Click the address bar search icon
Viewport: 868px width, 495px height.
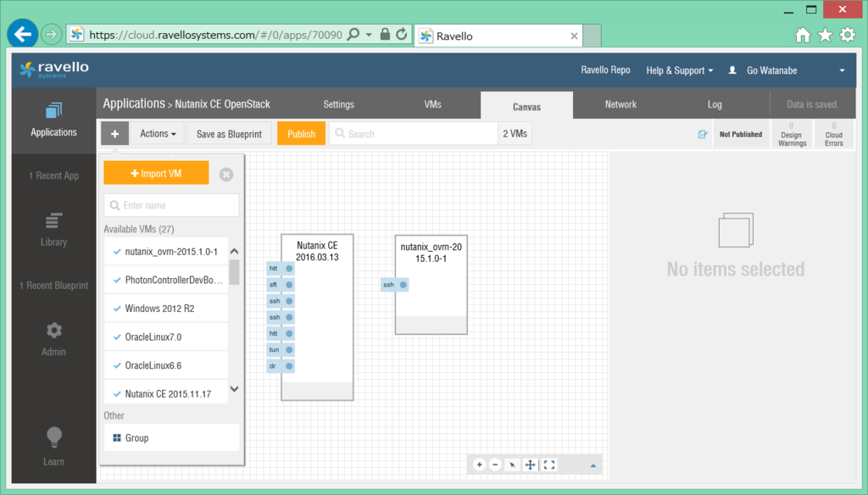(353, 35)
